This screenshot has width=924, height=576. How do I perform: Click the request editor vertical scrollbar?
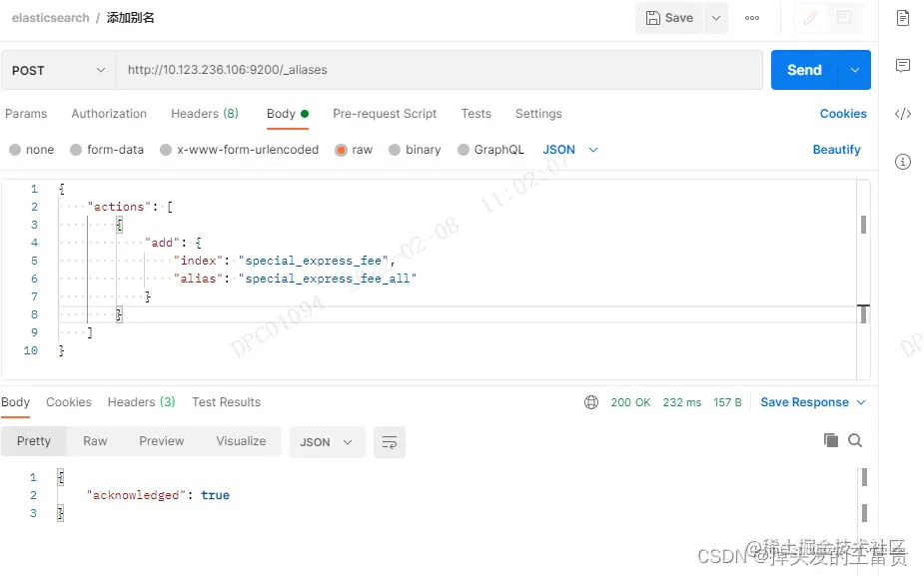click(863, 280)
